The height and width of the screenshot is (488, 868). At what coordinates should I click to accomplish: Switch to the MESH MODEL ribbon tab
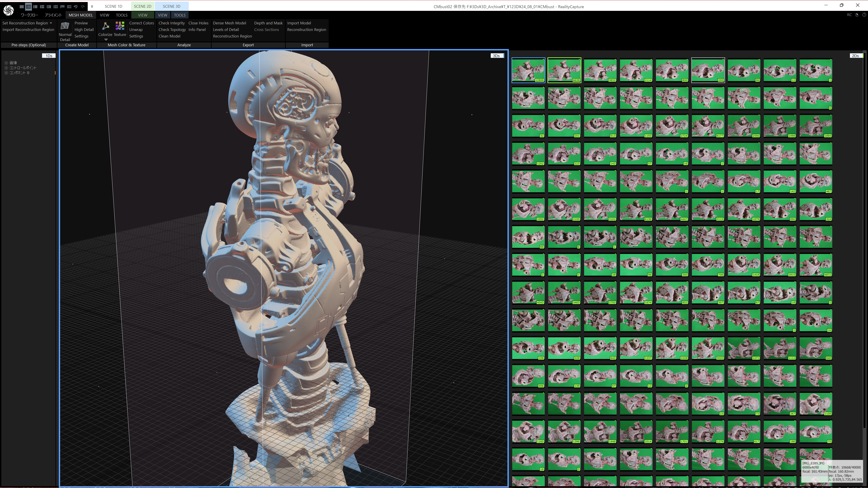80,15
